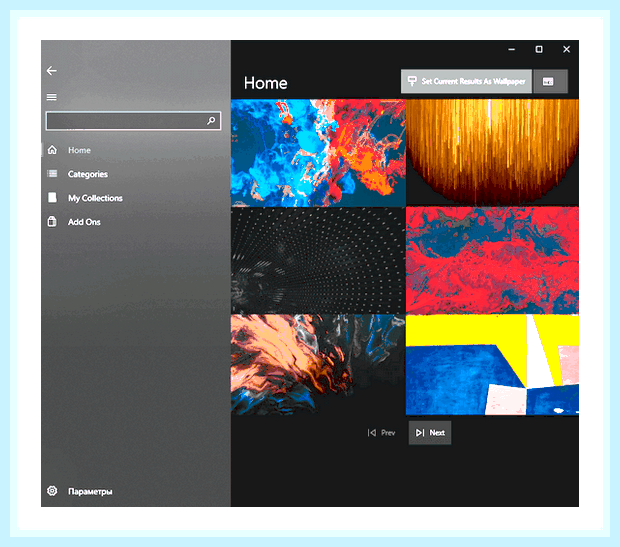Click the search magnifier icon

pos(211,121)
